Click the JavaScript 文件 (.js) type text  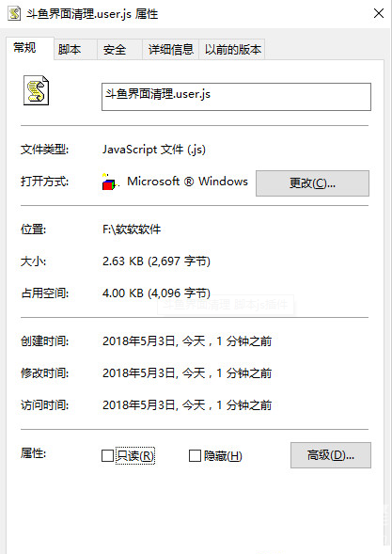pos(154,150)
